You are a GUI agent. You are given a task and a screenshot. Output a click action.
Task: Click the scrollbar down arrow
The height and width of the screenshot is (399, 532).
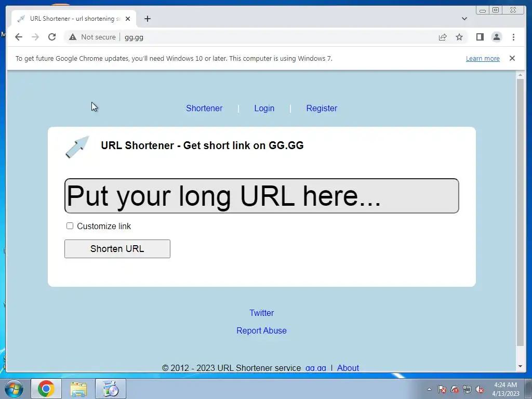520,366
